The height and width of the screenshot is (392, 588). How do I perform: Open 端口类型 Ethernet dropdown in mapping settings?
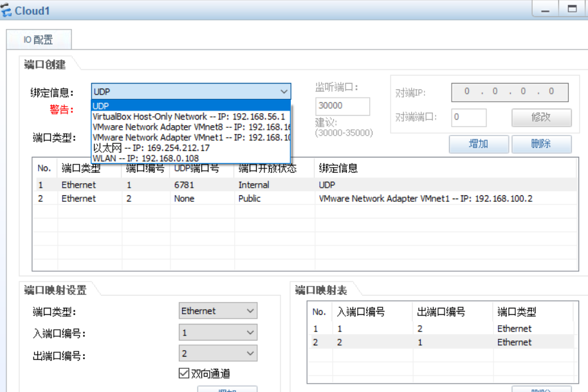click(x=218, y=311)
